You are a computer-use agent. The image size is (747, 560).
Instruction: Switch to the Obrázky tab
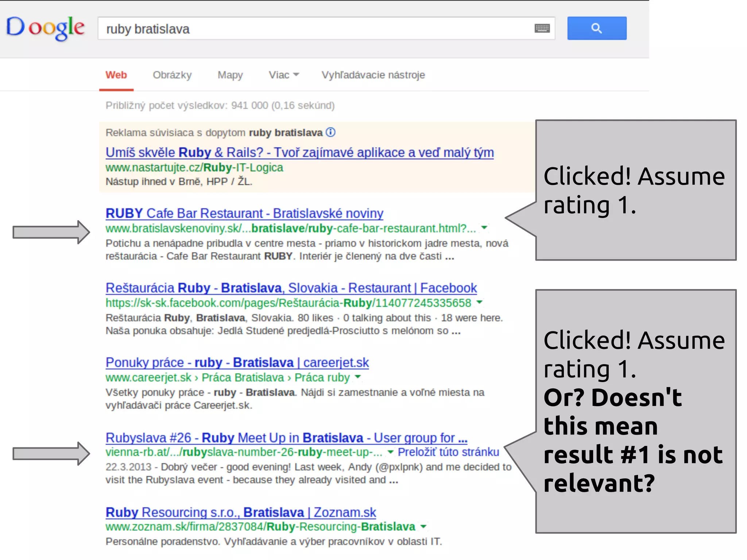(172, 75)
